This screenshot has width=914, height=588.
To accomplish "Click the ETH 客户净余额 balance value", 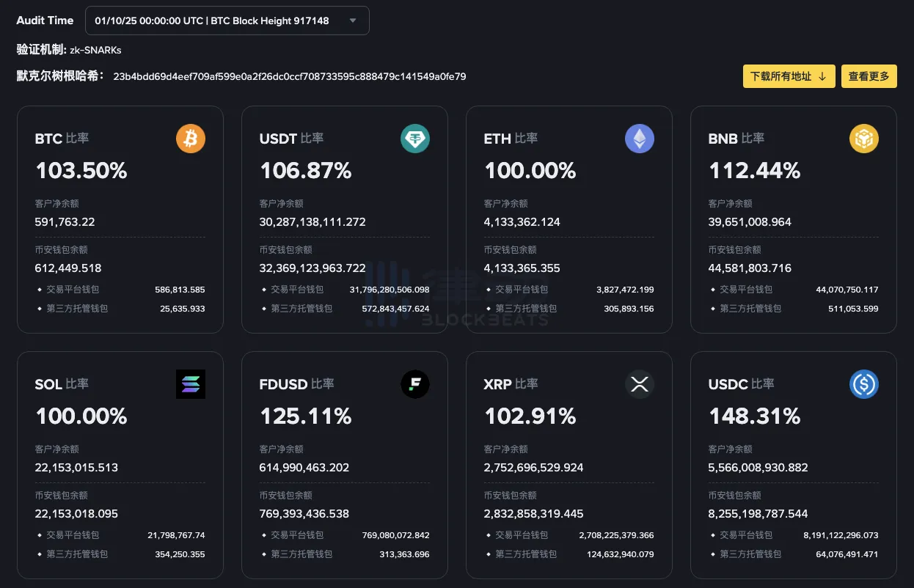I will pos(524,221).
